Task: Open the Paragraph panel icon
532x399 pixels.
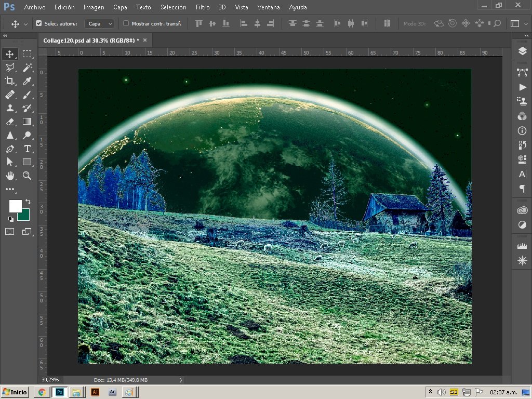Action: point(522,189)
